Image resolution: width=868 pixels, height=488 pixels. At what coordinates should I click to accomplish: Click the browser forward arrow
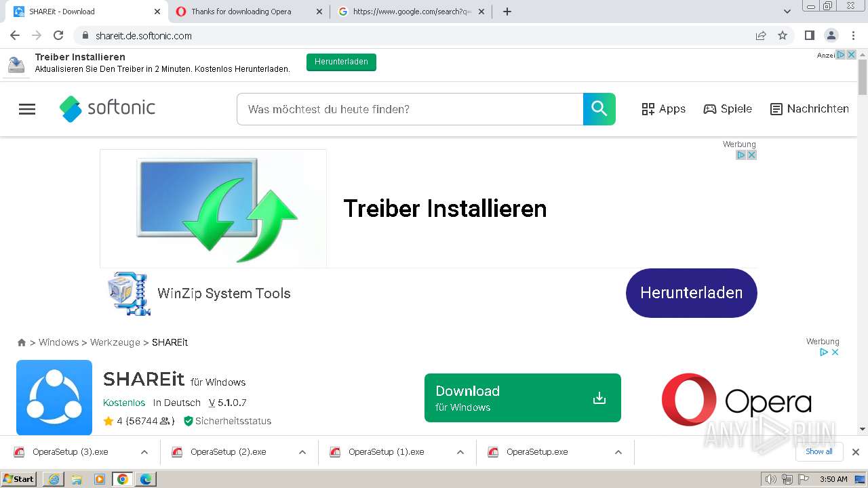coord(37,35)
